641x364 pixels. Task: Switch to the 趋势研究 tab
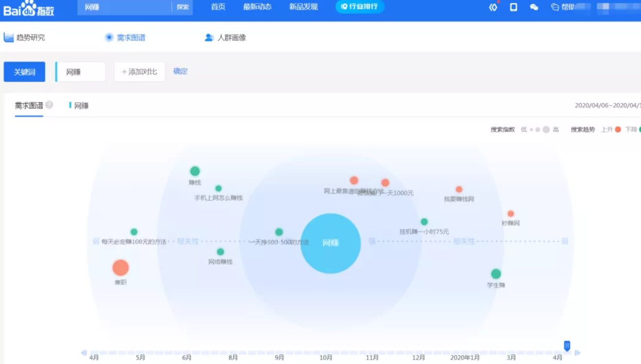[24, 37]
